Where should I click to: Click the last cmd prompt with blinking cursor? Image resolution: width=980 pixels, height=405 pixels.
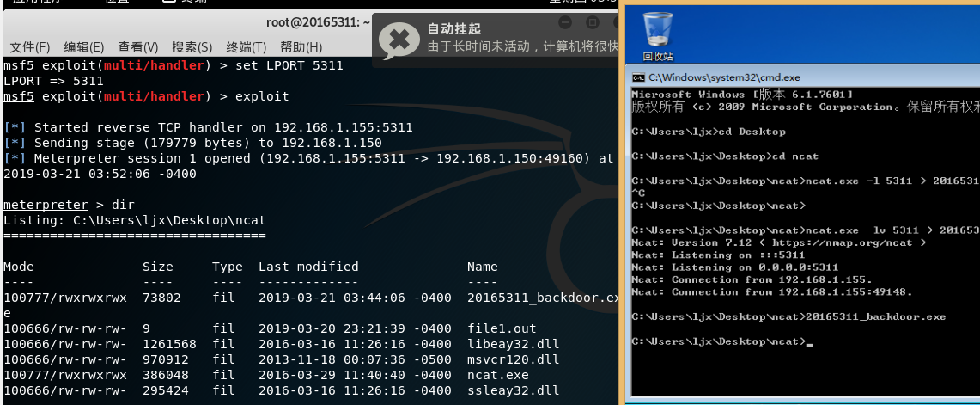721,341
